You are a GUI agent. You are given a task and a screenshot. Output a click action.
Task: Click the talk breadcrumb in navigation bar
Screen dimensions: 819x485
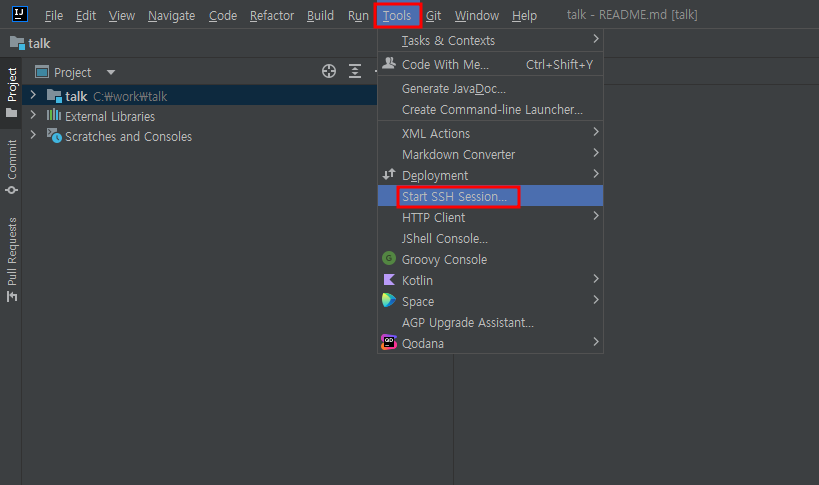coord(30,43)
